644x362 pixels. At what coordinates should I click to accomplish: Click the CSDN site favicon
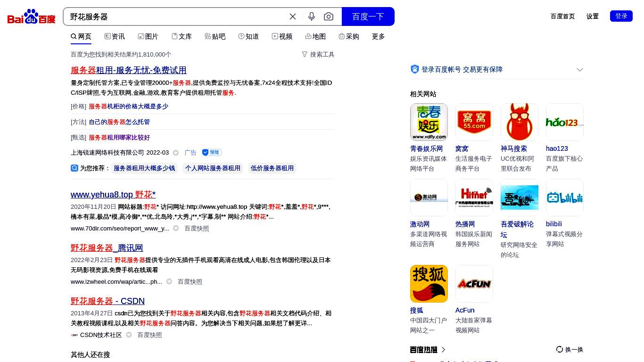[x=74, y=335]
